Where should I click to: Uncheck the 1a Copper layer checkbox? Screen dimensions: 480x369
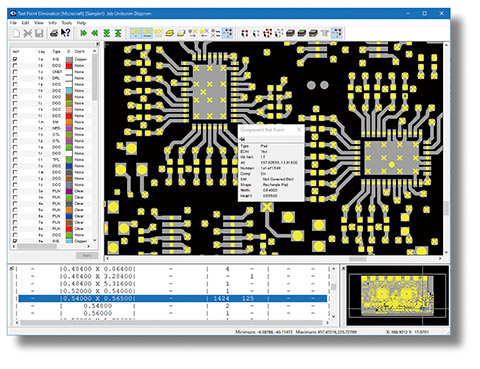tap(15, 59)
